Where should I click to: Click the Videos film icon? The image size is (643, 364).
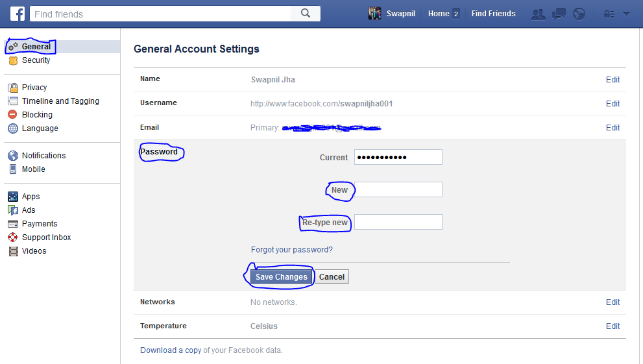tap(14, 251)
